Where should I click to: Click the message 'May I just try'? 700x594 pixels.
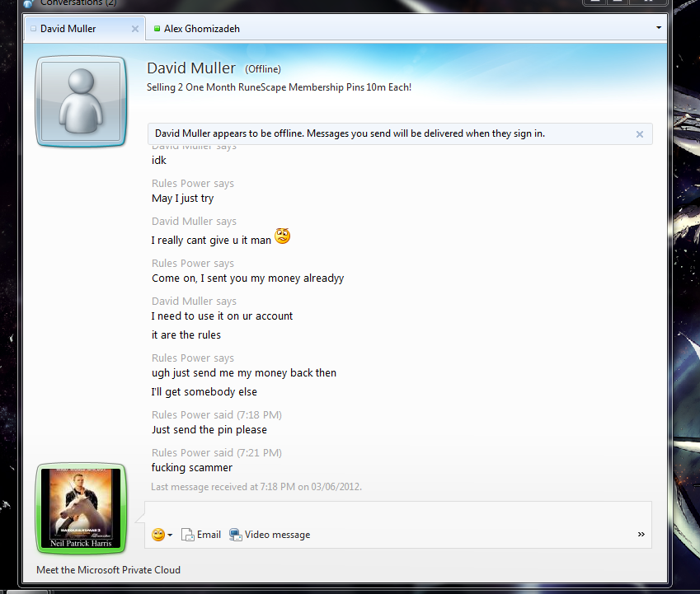[x=182, y=199]
